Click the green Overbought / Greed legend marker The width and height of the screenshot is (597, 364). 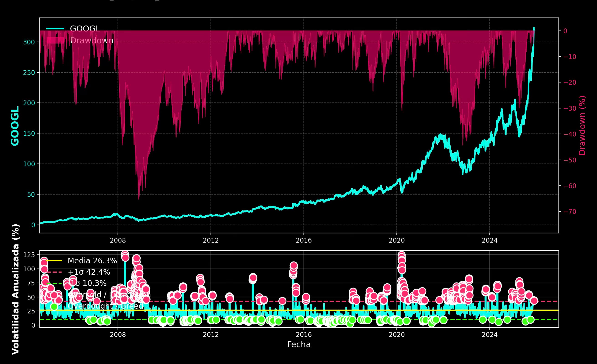pyautogui.click(x=54, y=306)
